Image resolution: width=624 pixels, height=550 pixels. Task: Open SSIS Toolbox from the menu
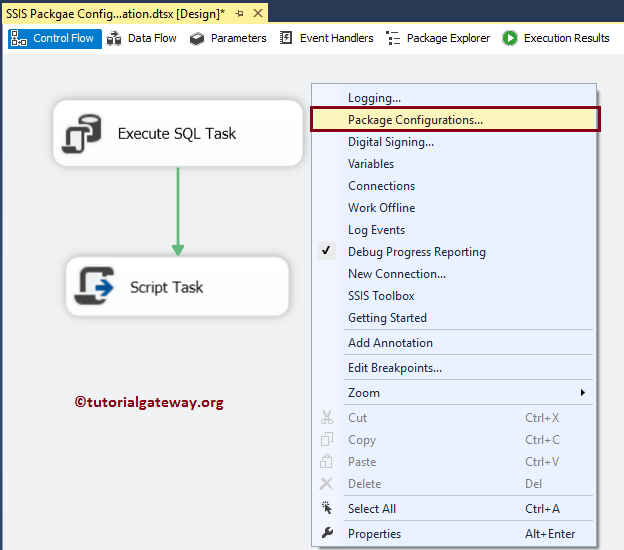[x=454, y=296]
